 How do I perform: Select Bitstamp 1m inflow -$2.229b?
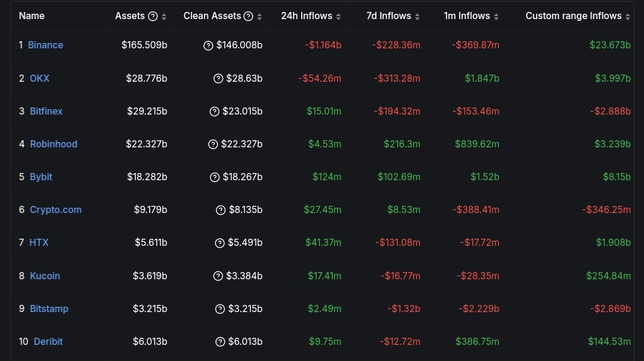479,308
